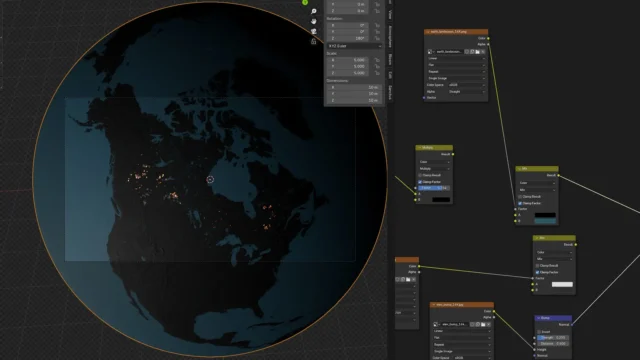Toggle Clamp Result on the upper Mix node

click(x=520, y=197)
